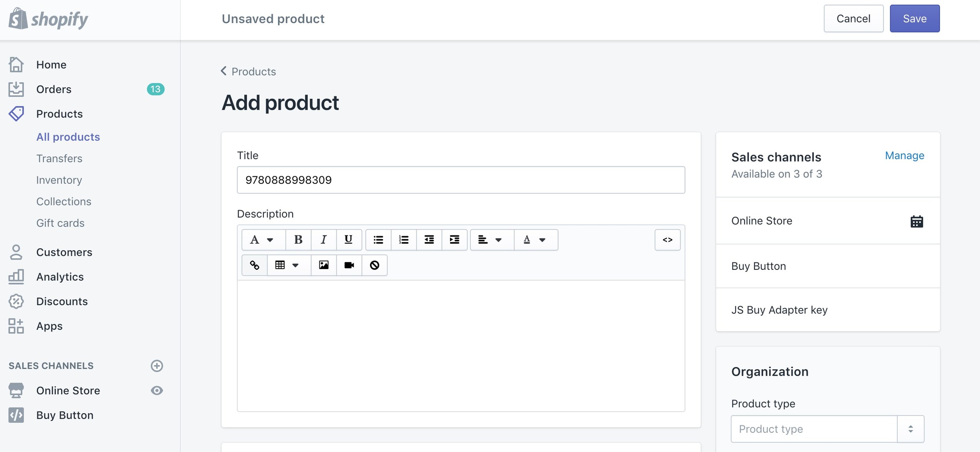Image resolution: width=980 pixels, height=452 pixels.
Task: Show HTML view of description
Action: pyautogui.click(x=668, y=240)
